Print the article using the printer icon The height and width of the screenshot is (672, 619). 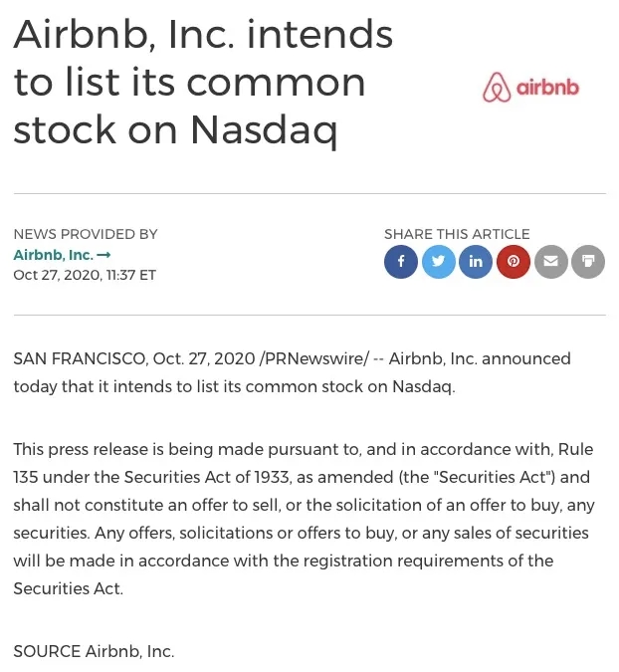[588, 262]
